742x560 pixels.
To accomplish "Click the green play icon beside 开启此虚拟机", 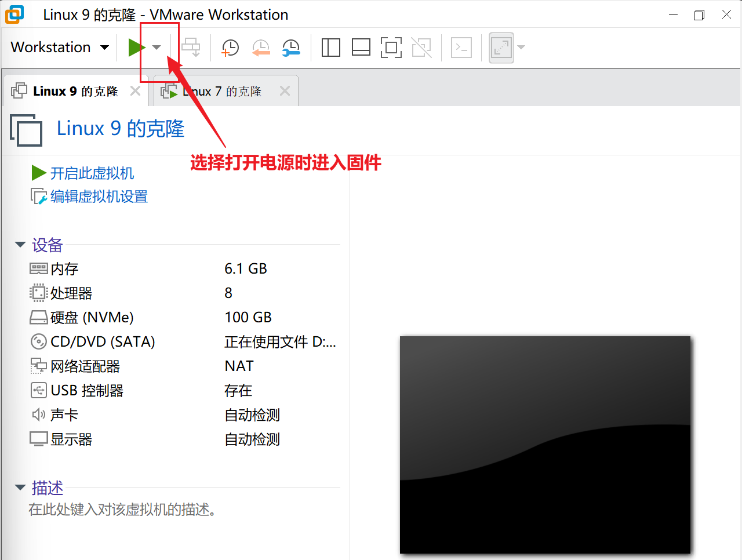I will [39, 173].
